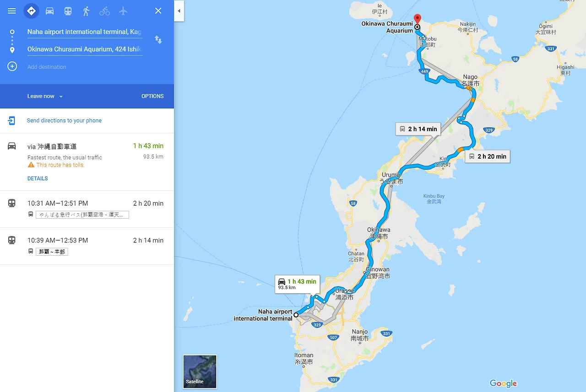Switch to Satellite view thumbnail
586x392 pixels.
click(200, 371)
